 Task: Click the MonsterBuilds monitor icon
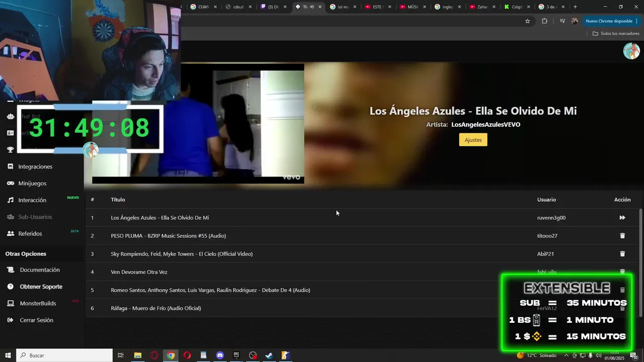(10, 303)
